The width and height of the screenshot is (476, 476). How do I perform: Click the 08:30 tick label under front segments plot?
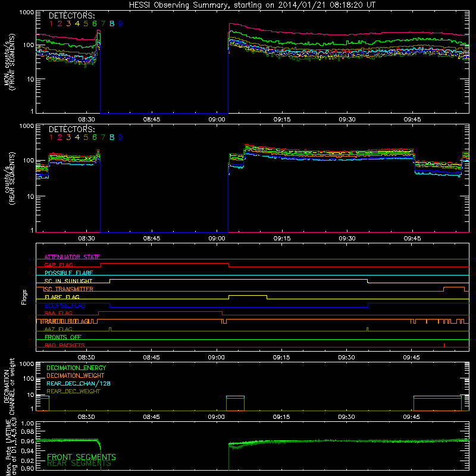click(86, 120)
